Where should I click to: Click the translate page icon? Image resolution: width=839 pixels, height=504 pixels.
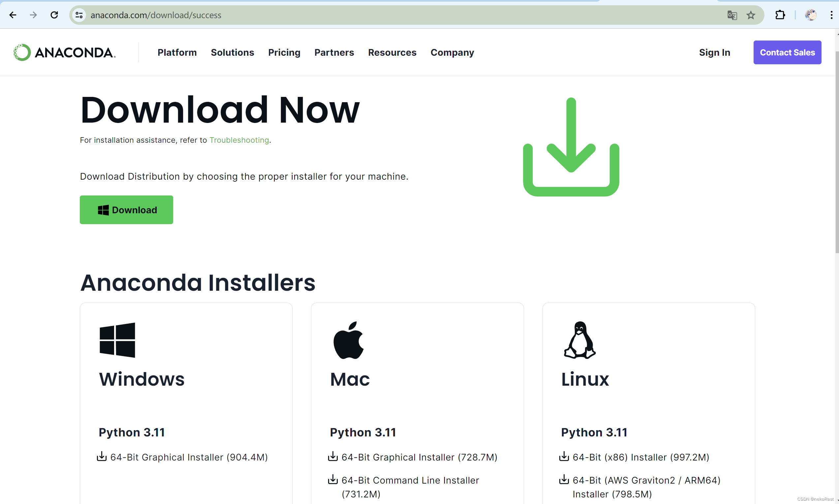pyautogui.click(x=732, y=15)
